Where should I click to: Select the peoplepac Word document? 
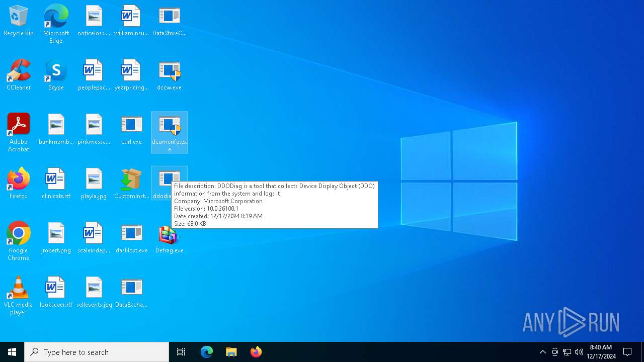pyautogui.click(x=94, y=75)
